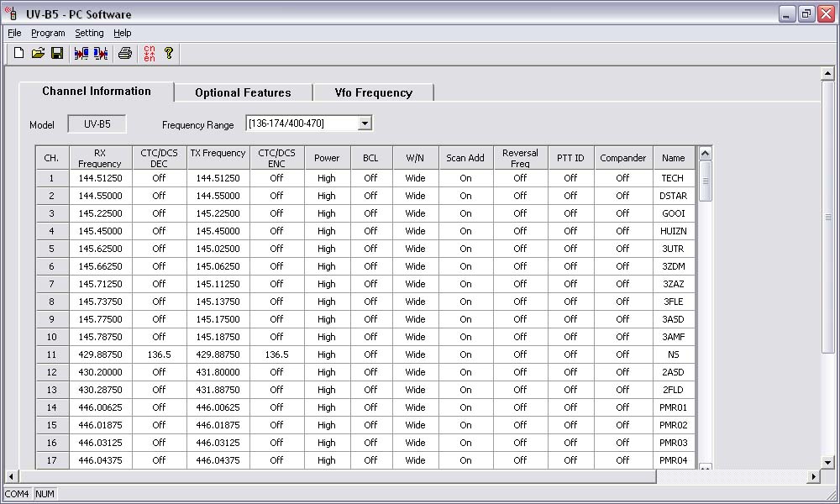The image size is (840, 504).
Task: Expand the Frequency Range dropdown
Action: [x=364, y=123]
